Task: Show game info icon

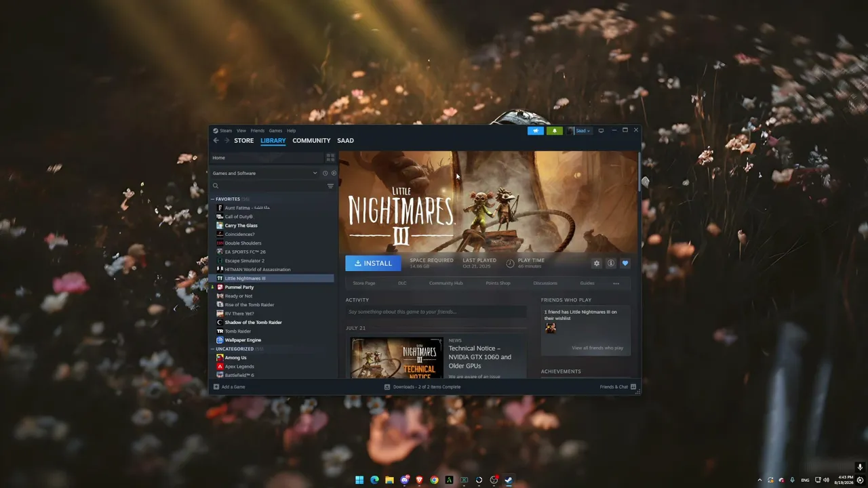Action: (611, 264)
